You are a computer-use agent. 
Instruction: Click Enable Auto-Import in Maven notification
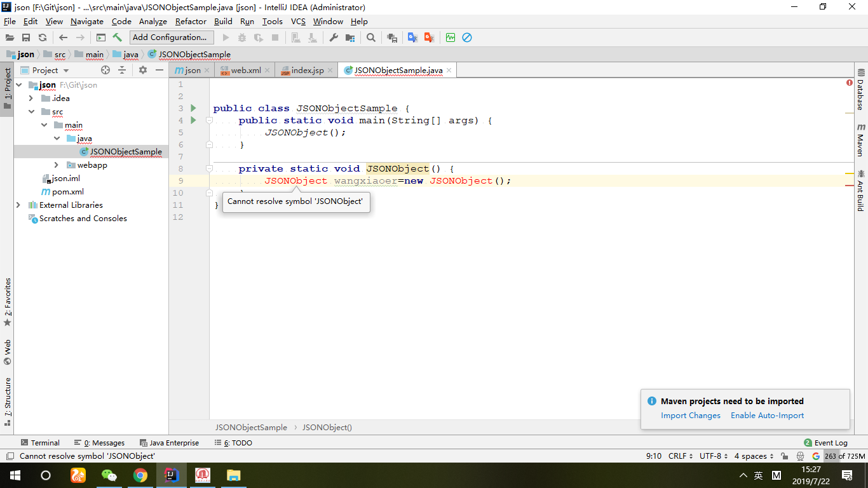pyautogui.click(x=767, y=415)
